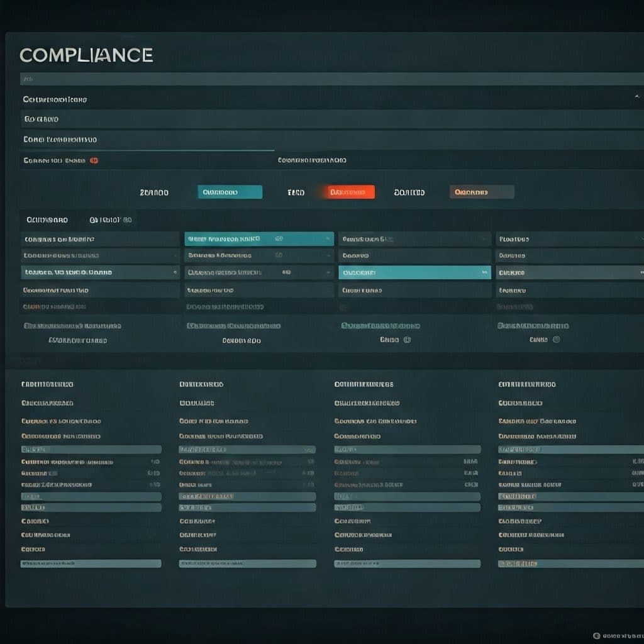Screen dimensions: 644x644
Task: Click the small icon in the second-column row below the teal row
Action: click(x=279, y=256)
